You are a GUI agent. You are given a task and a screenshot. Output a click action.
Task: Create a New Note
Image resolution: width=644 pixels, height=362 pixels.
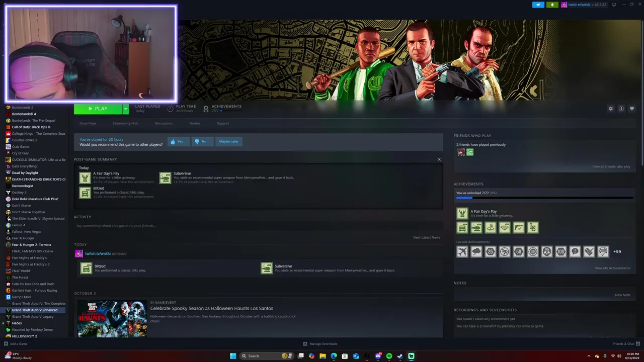tap(622, 295)
